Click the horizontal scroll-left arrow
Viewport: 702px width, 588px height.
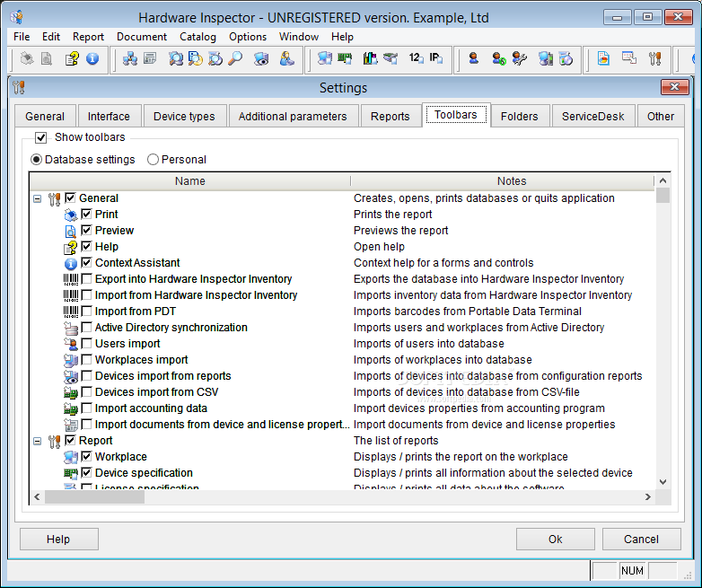(x=37, y=496)
